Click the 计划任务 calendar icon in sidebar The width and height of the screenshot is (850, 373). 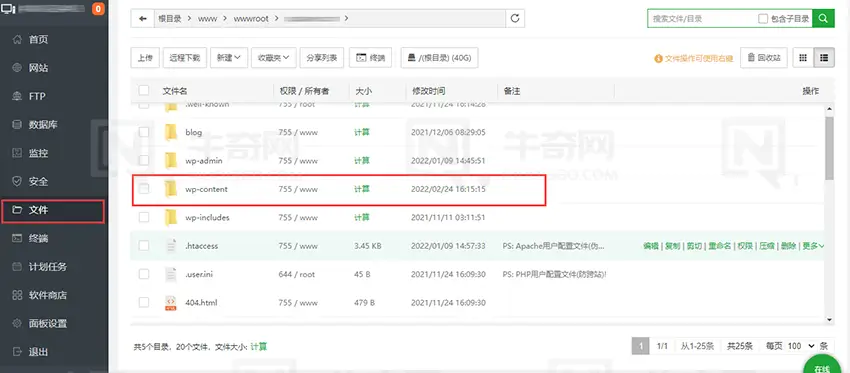[x=17, y=267]
